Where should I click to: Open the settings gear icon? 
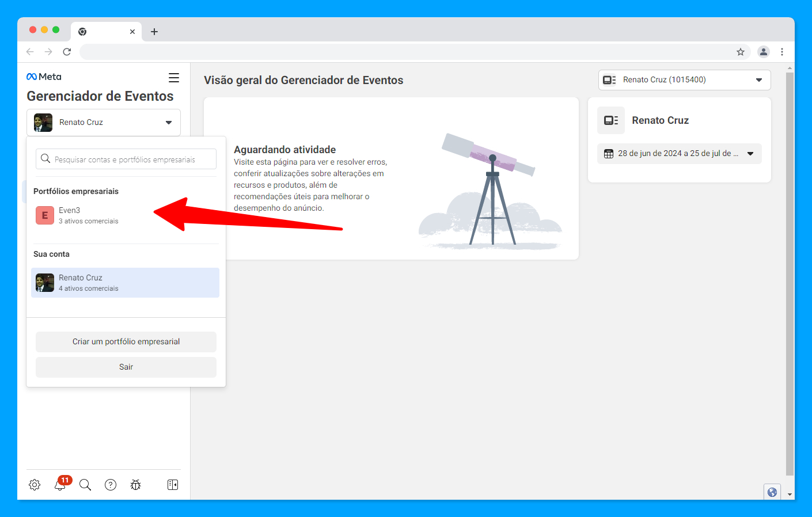[x=35, y=485]
